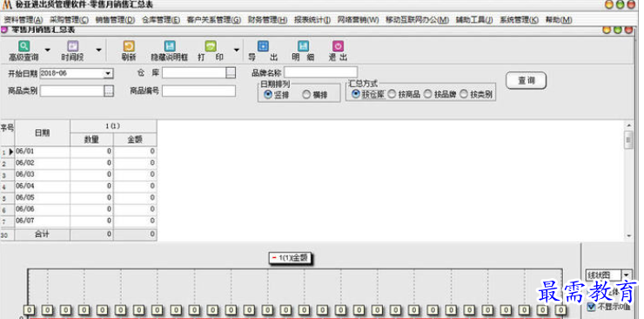The height and width of the screenshot is (319, 644).
Task: Click the 1(1) group column header
Action: [x=113, y=126]
